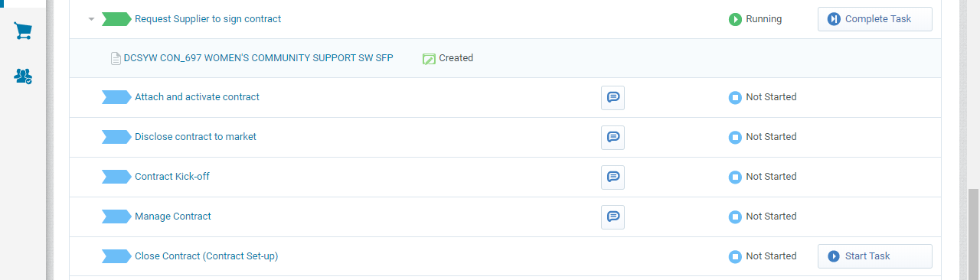Open comment icon for Contract Kick-off

(x=612, y=177)
